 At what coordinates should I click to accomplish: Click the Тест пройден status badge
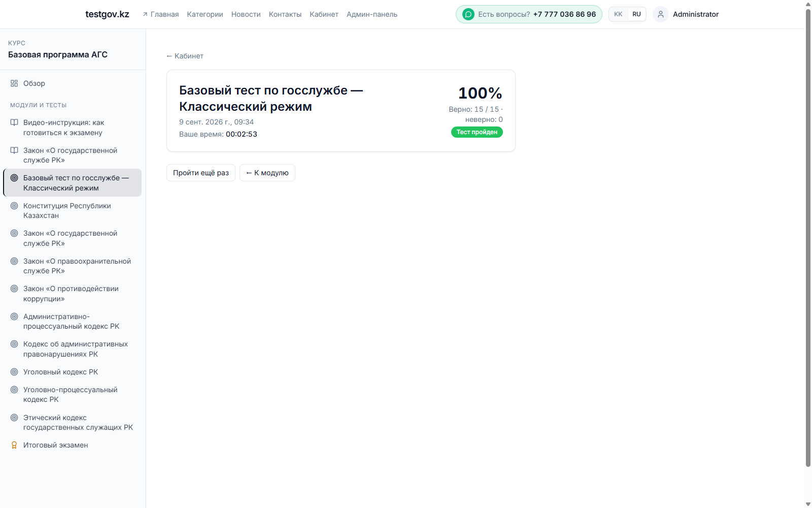pyautogui.click(x=477, y=132)
